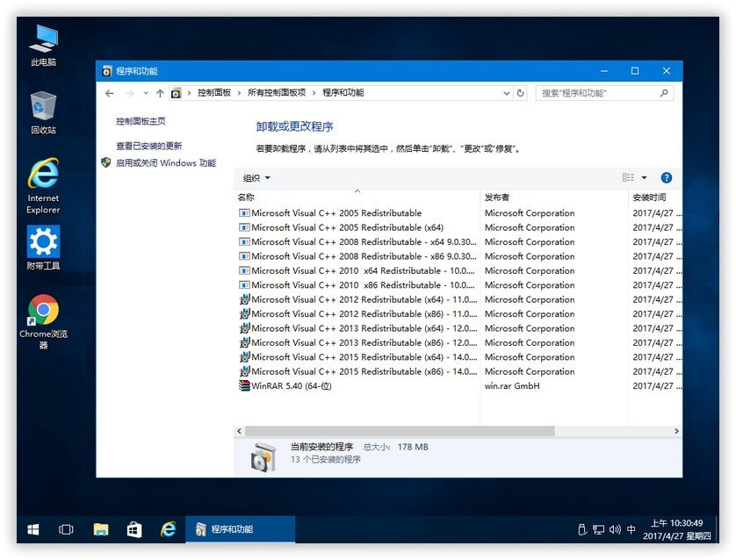The height and width of the screenshot is (560, 736).
Task: Select Visual C++ 2013 Redistributable (x86) row
Action: 458,343
